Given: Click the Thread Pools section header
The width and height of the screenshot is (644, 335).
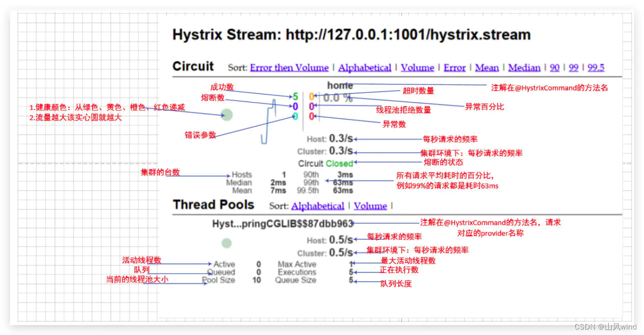Looking at the screenshot, I should point(213,204).
